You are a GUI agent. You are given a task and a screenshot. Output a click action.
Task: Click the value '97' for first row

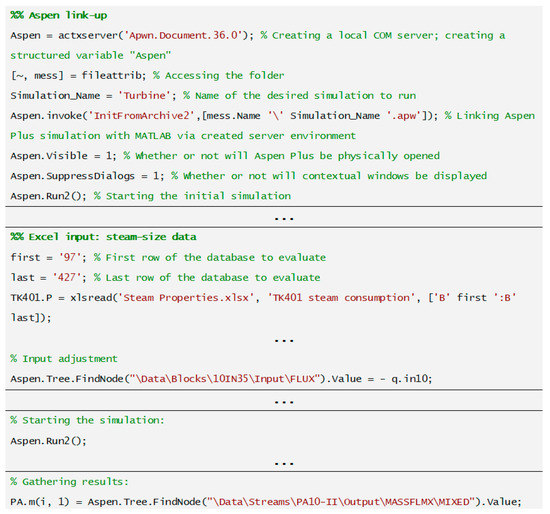[69, 258]
